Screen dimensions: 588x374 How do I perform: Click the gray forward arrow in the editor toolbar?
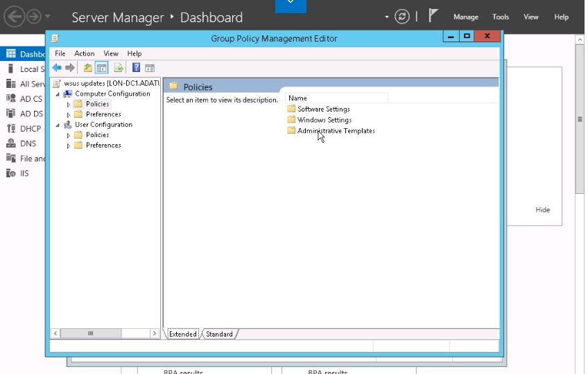(x=70, y=68)
